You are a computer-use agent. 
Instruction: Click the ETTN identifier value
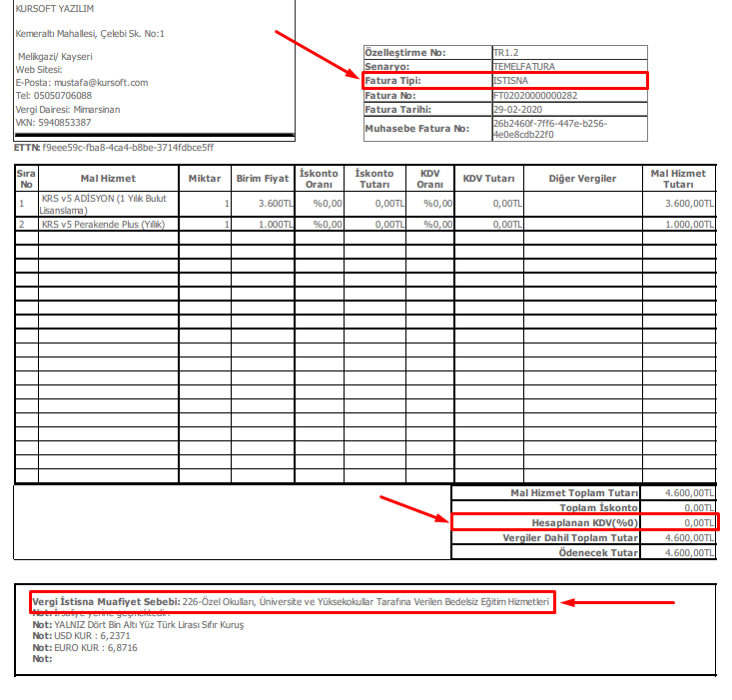[x=128, y=148]
